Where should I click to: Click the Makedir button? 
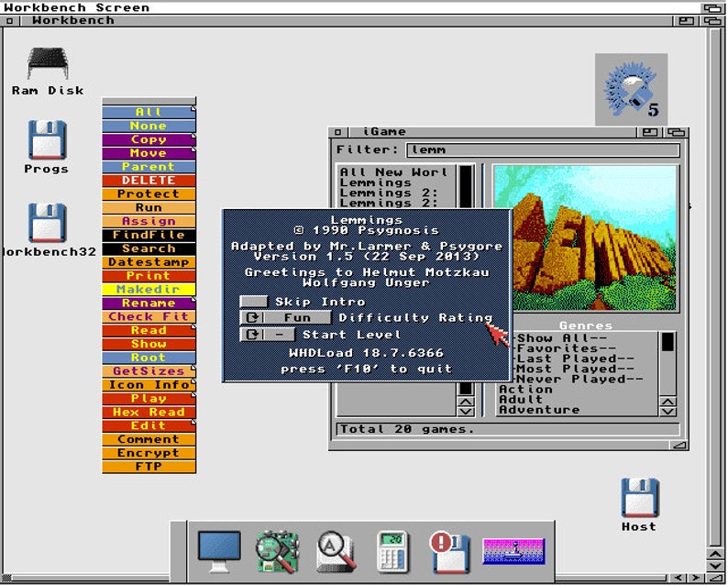[149, 289]
